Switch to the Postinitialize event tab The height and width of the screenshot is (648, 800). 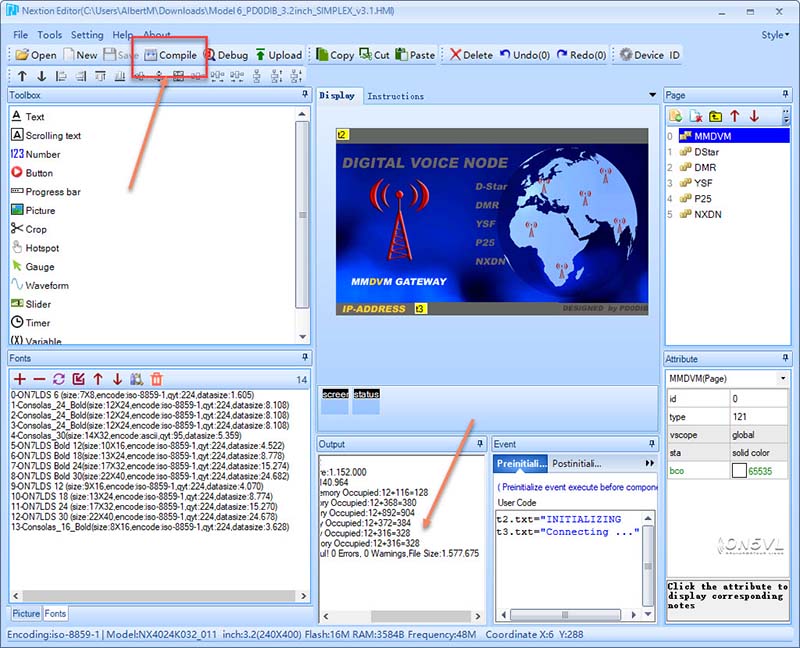(x=577, y=463)
